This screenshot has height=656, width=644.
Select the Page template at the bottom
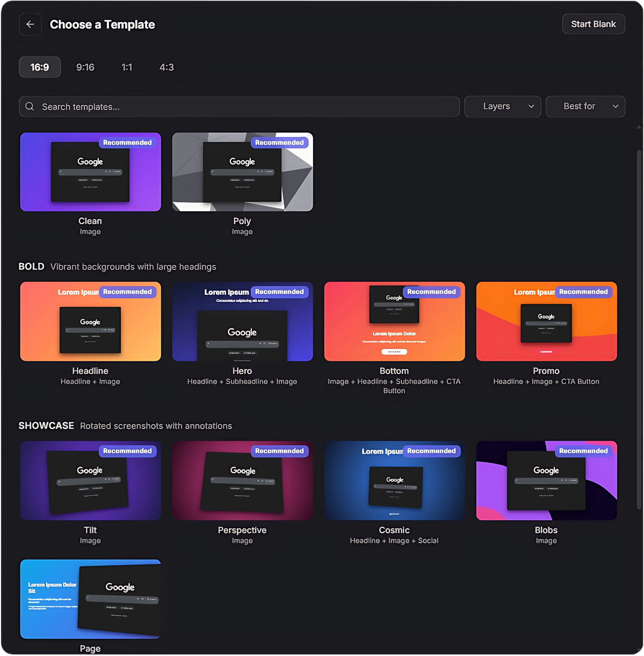point(90,599)
